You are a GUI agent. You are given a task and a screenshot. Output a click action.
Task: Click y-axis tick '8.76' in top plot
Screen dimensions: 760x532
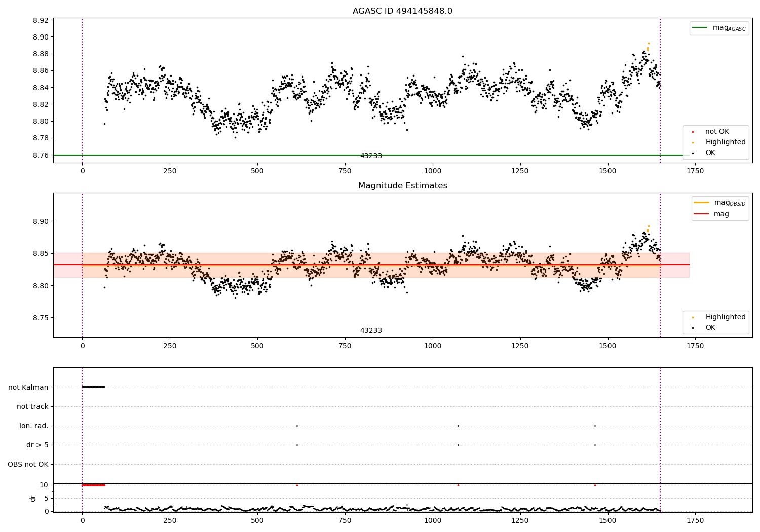coord(41,155)
